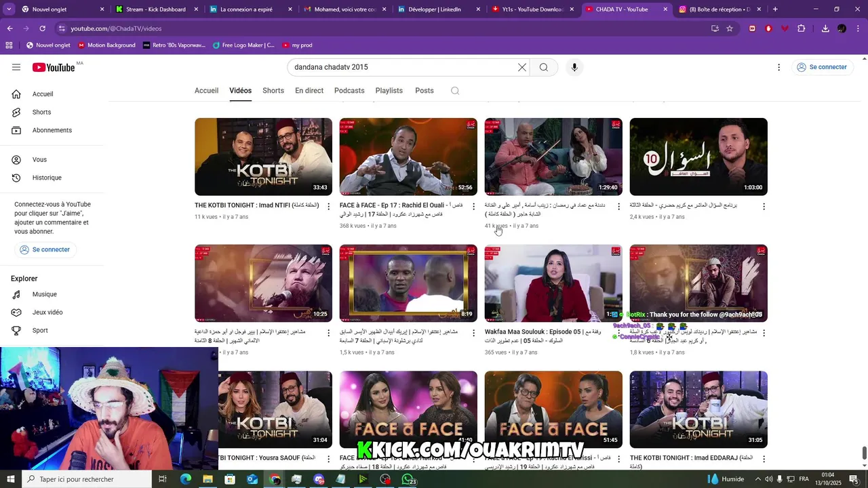Click the page vertical scrollbar thumb
Screen dimensions: 868x488
(864, 452)
